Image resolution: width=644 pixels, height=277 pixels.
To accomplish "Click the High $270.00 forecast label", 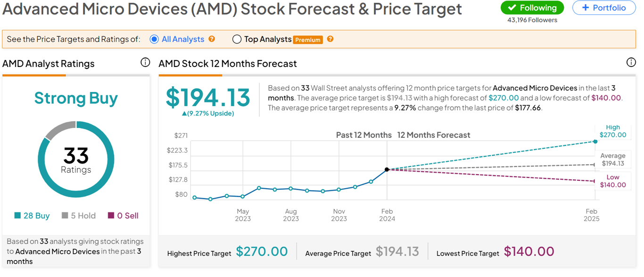I will coord(613,131).
